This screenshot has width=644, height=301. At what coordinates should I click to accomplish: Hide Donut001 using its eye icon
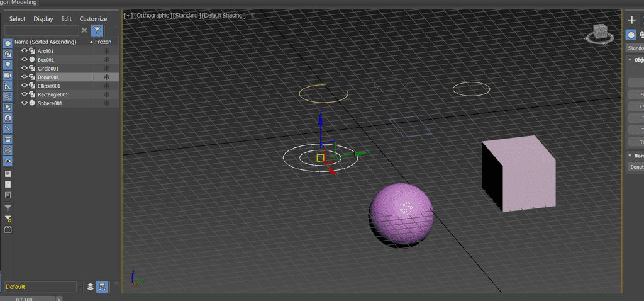point(25,77)
